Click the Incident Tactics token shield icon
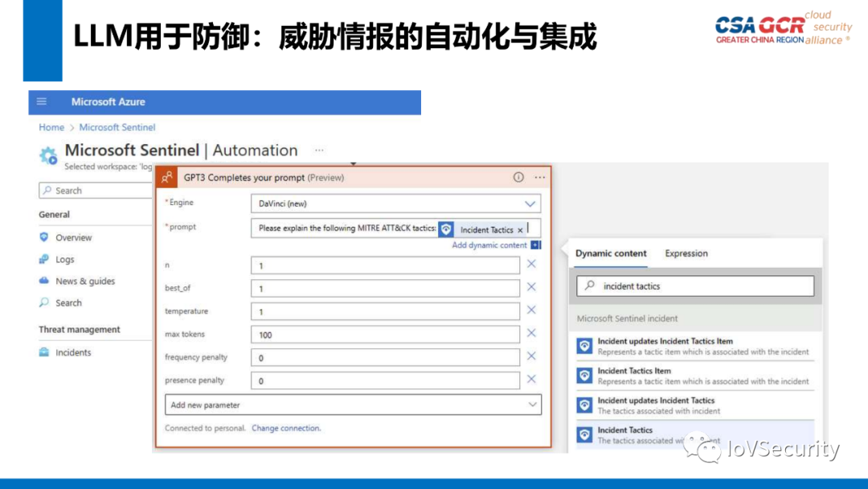This screenshot has height=489, width=868. click(x=446, y=228)
